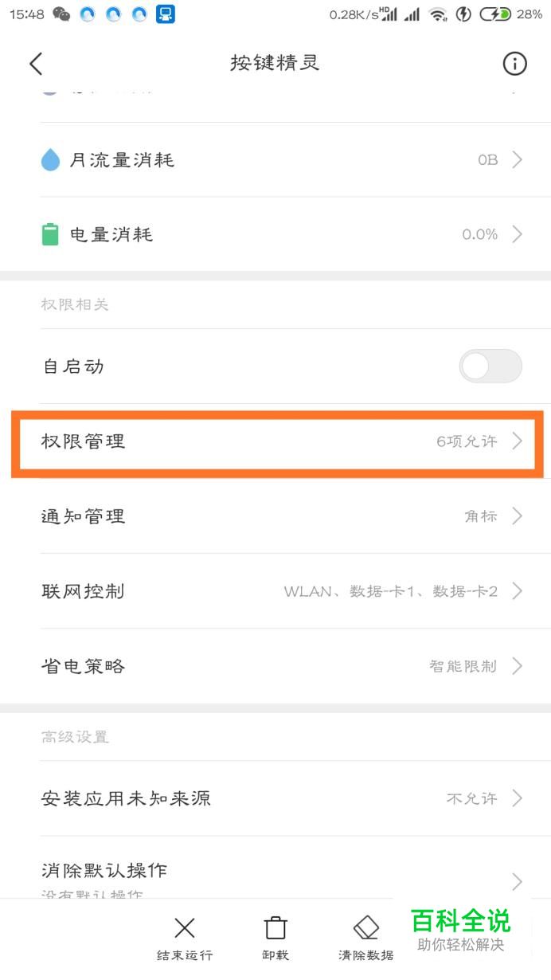Screen dimensions: 551x980
Task: Tap the eraser clear-data icon
Action: click(x=366, y=927)
